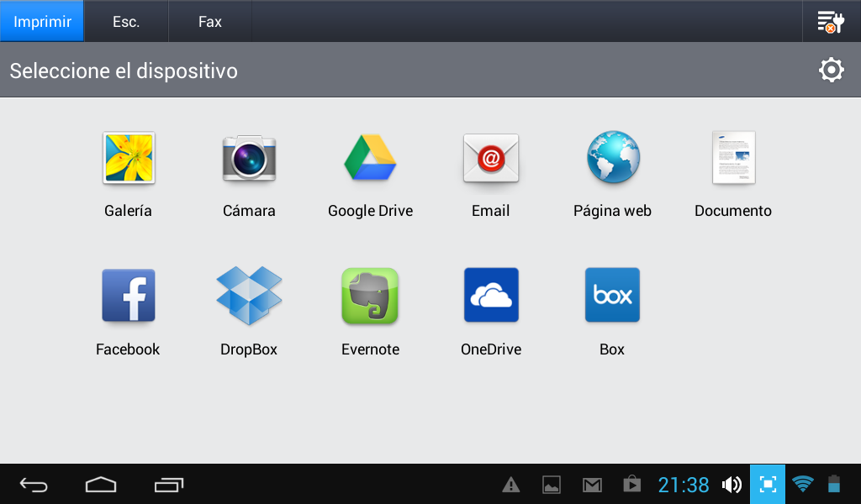The height and width of the screenshot is (504, 861).
Task: Choose the Email envelope icon
Action: 491,158
